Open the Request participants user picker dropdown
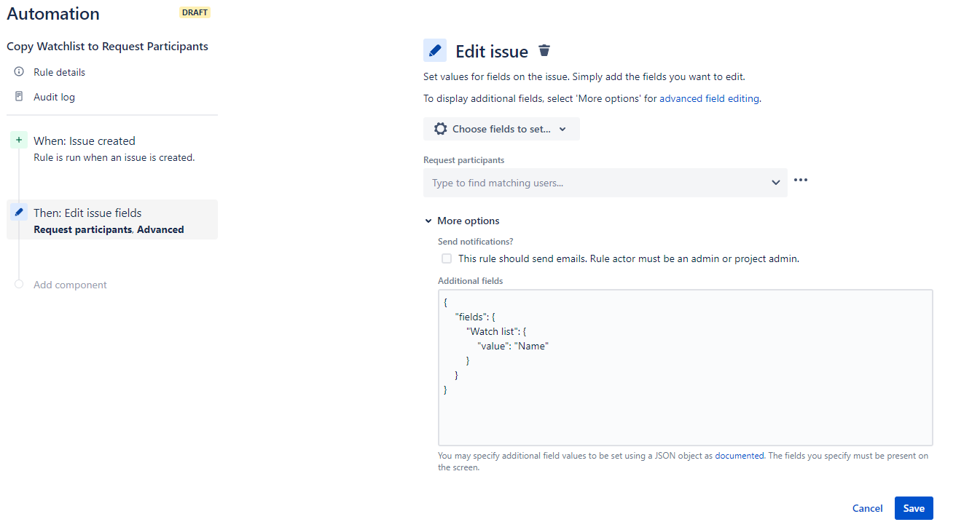Screen dimensions: 980x530 tap(775, 183)
